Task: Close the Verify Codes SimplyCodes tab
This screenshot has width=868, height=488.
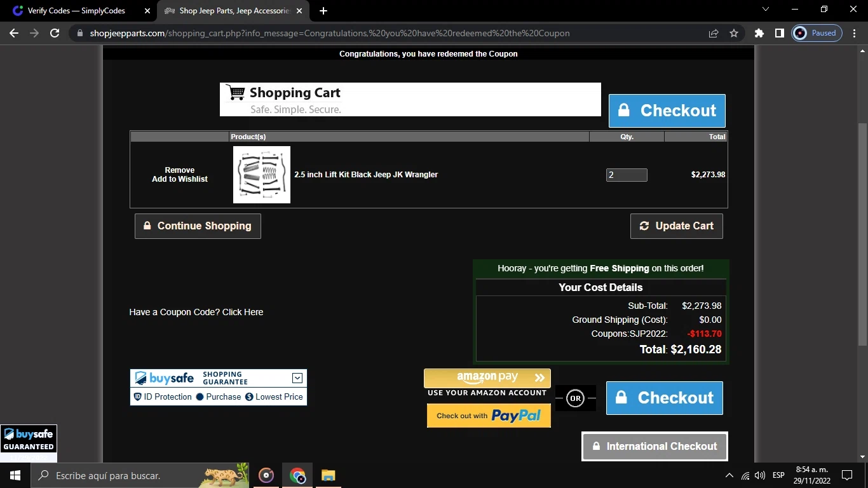Action: click(x=147, y=11)
